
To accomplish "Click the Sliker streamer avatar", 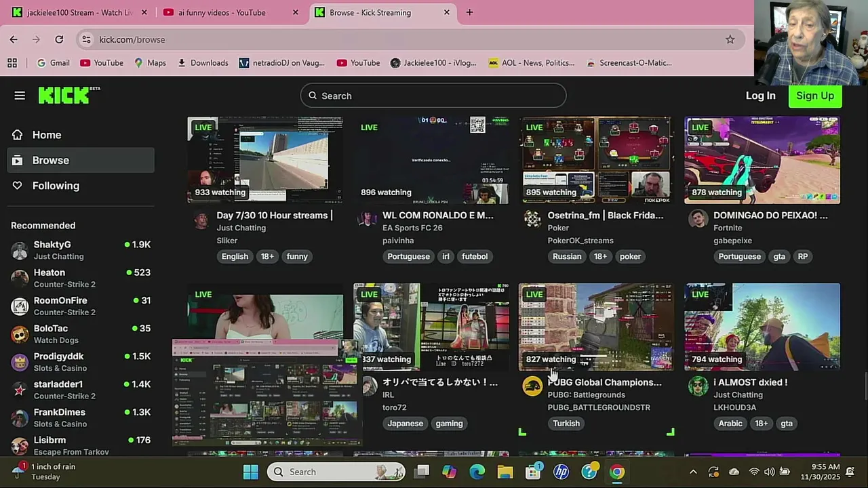I will click(201, 220).
